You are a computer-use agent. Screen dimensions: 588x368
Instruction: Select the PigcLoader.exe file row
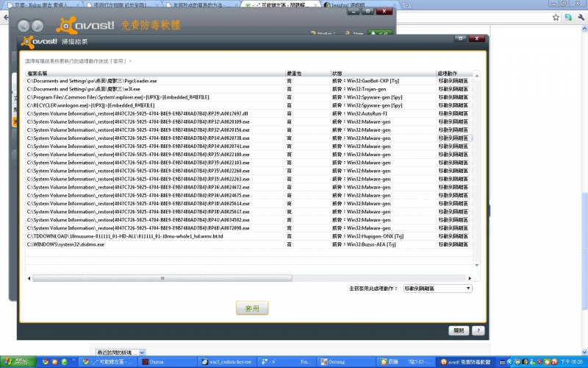click(249, 81)
